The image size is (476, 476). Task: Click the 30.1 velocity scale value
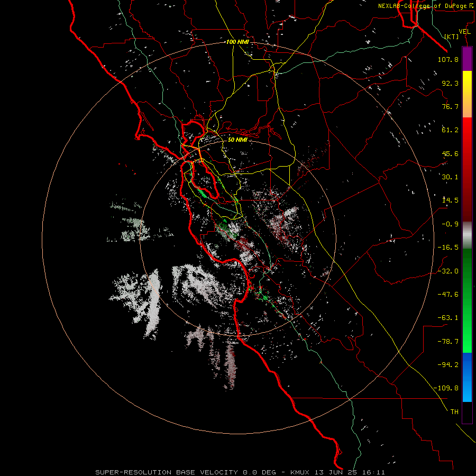pyautogui.click(x=450, y=177)
